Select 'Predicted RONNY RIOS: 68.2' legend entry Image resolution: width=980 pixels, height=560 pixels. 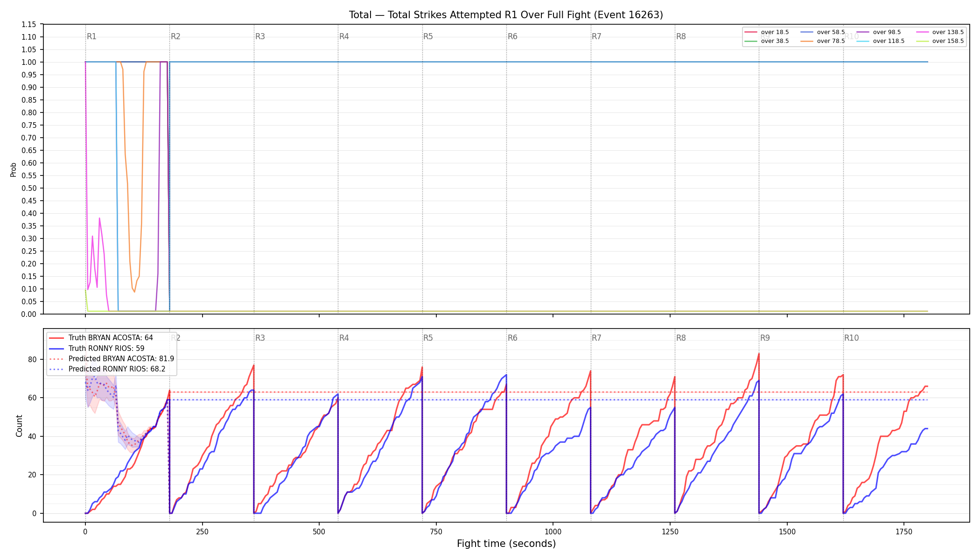[x=107, y=369]
